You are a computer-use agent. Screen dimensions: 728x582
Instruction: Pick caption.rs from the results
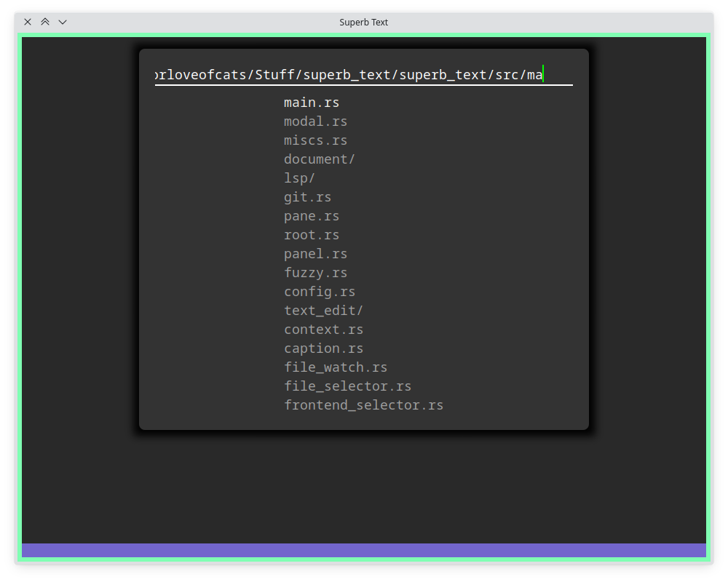(x=324, y=348)
